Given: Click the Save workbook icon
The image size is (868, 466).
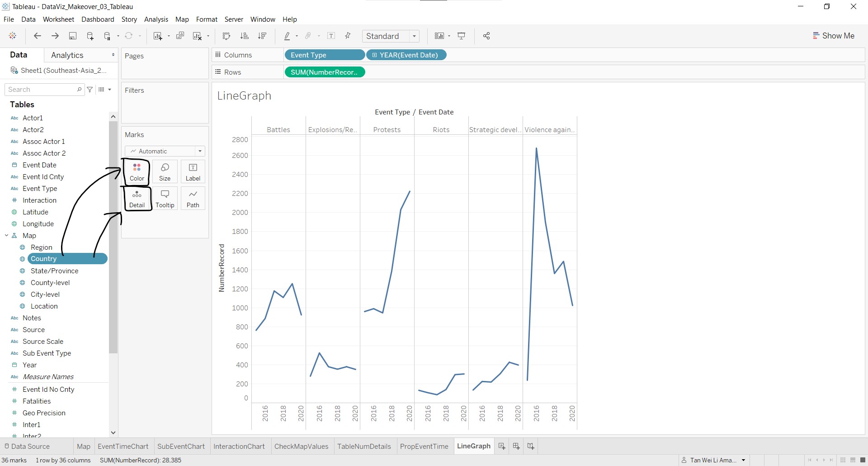Looking at the screenshot, I should click(72, 36).
